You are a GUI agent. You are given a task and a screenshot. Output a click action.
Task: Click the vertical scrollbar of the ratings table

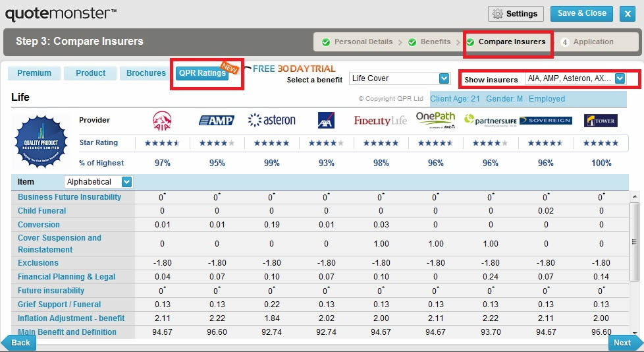coord(635,237)
